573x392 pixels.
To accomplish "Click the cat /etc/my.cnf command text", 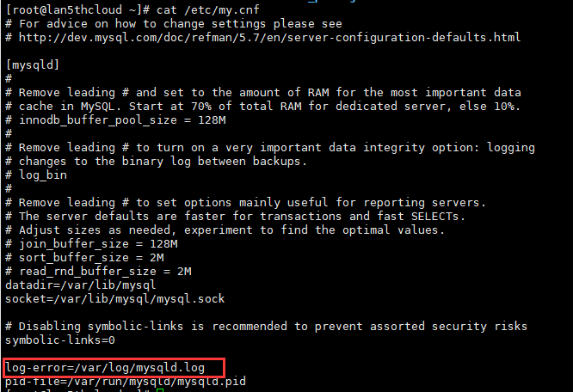I will (208, 9).
